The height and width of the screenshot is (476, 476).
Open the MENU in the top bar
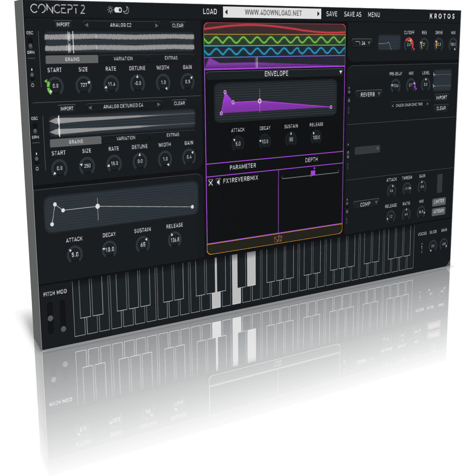tap(374, 15)
